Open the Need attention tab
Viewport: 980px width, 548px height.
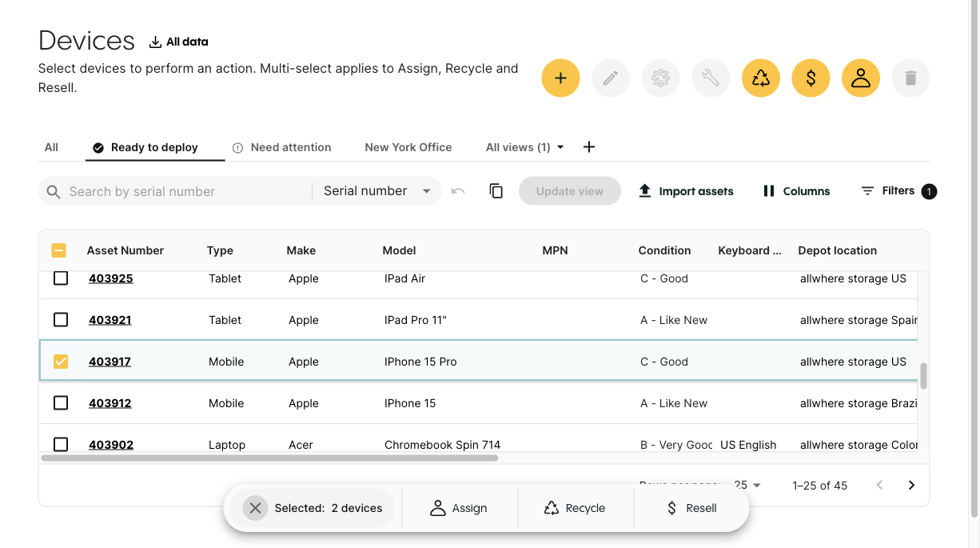pyautogui.click(x=281, y=147)
